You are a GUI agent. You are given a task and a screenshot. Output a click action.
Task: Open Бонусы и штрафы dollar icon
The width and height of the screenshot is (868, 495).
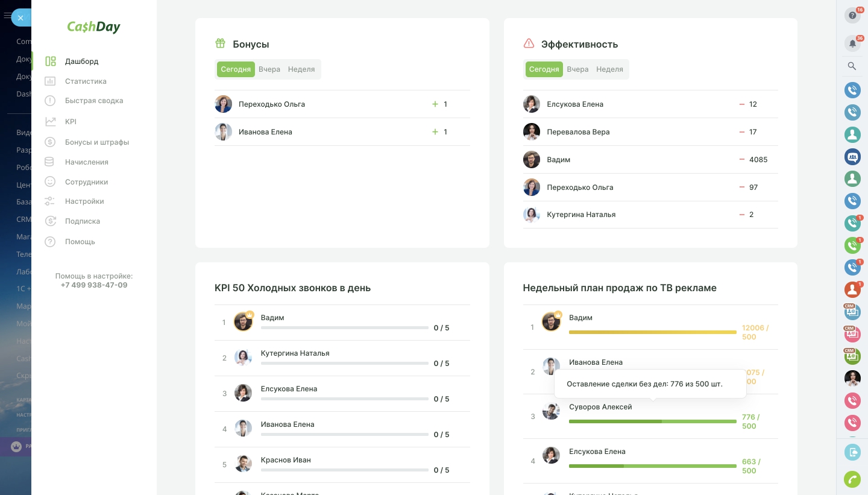51,142
